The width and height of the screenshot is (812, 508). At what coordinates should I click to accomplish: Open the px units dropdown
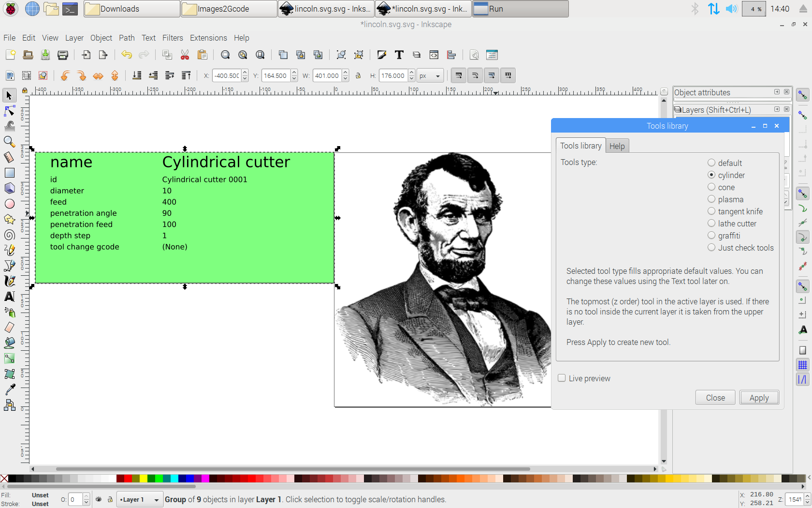430,75
